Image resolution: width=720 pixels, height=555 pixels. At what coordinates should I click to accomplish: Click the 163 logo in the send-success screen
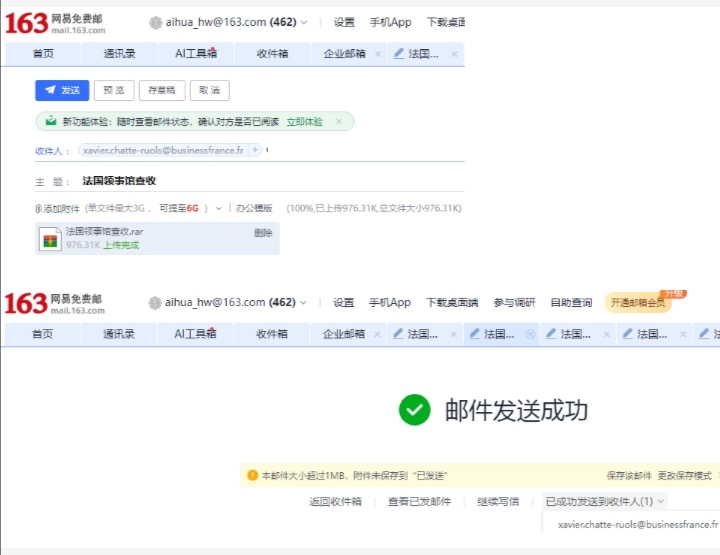[26, 303]
